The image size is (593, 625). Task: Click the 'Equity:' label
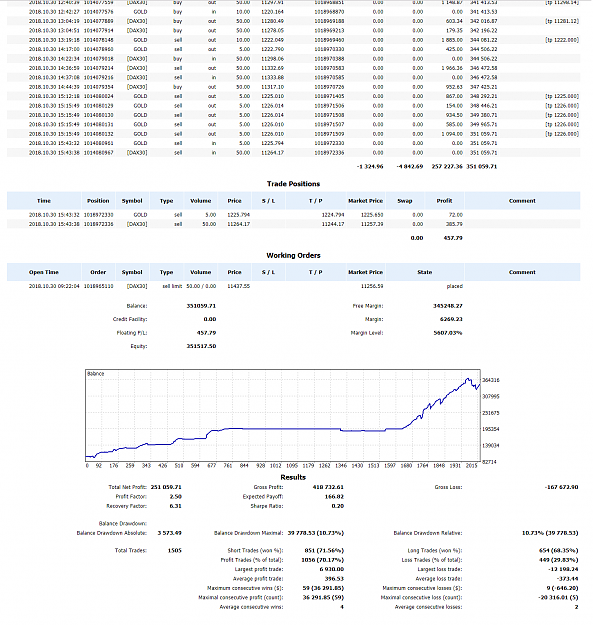[139, 346]
